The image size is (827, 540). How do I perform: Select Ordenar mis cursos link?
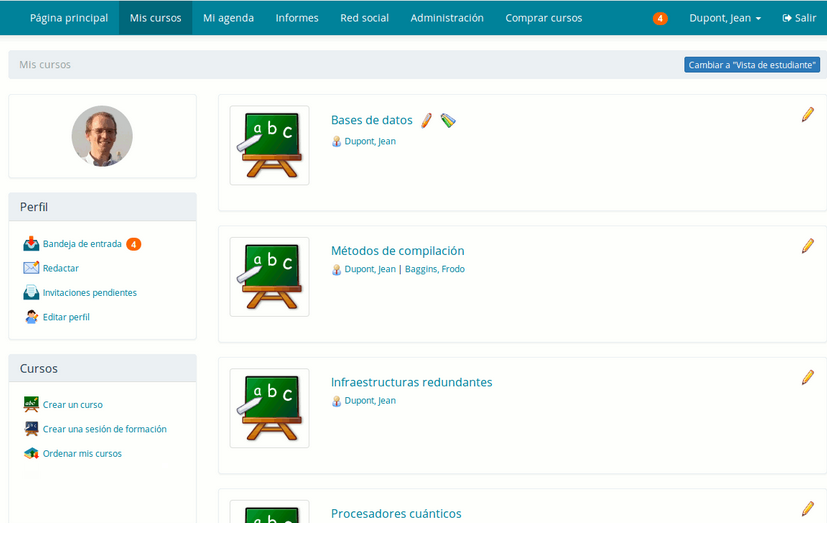click(82, 453)
